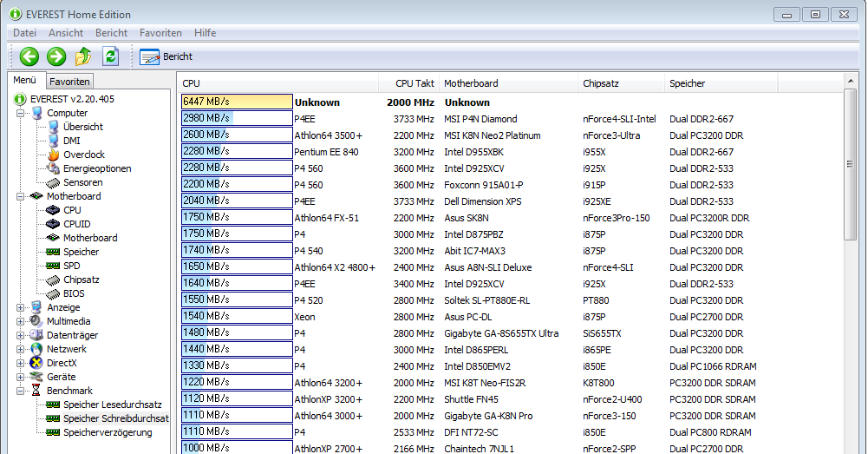Image resolution: width=868 pixels, height=454 pixels.
Task: Open the Speicherverzögerung benchmark
Action: pos(108,432)
